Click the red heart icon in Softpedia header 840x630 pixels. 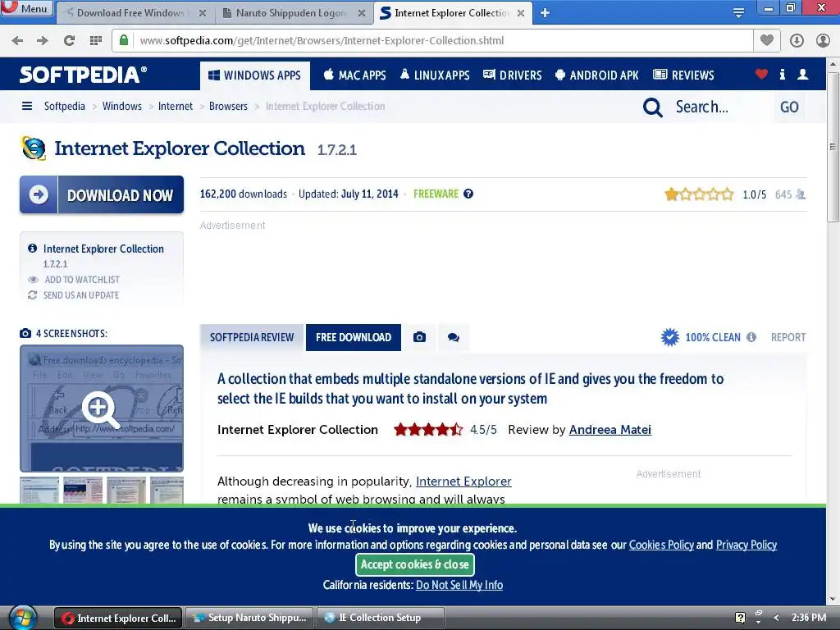[x=761, y=75]
